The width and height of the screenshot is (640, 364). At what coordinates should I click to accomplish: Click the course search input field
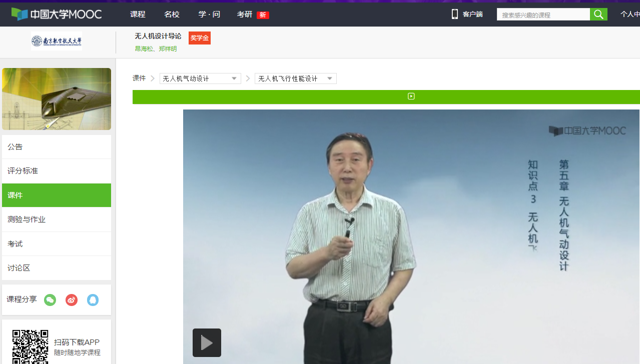coord(543,15)
